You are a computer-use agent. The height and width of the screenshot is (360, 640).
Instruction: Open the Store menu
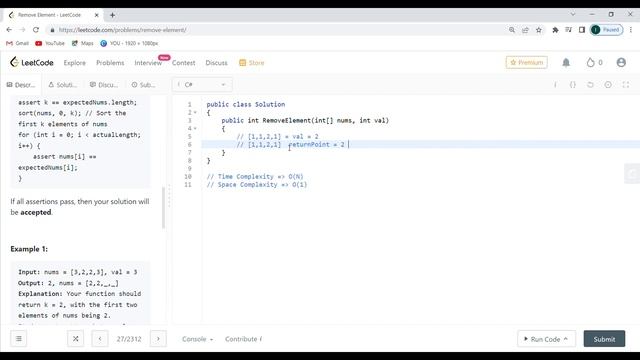tap(252, 63)
